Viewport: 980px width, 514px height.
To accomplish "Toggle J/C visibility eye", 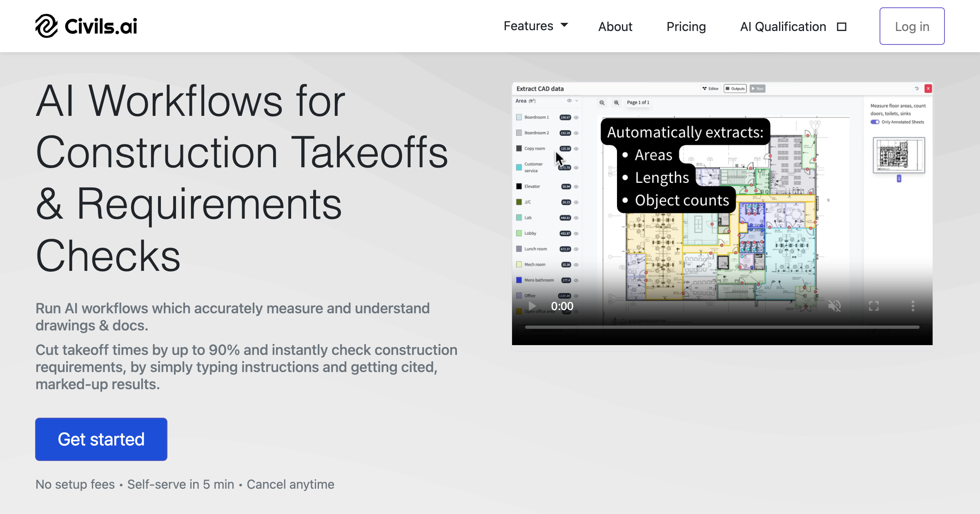I will [x=576, y=202].
